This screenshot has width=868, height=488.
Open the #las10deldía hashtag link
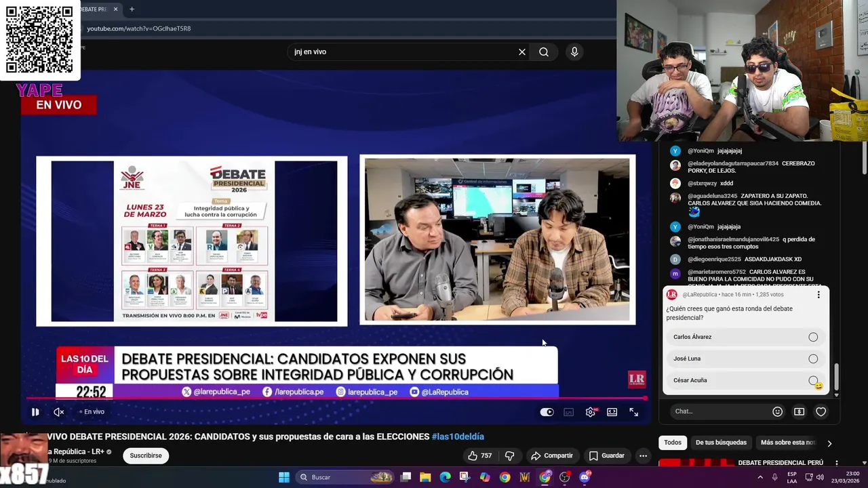(x=458, y=436)
